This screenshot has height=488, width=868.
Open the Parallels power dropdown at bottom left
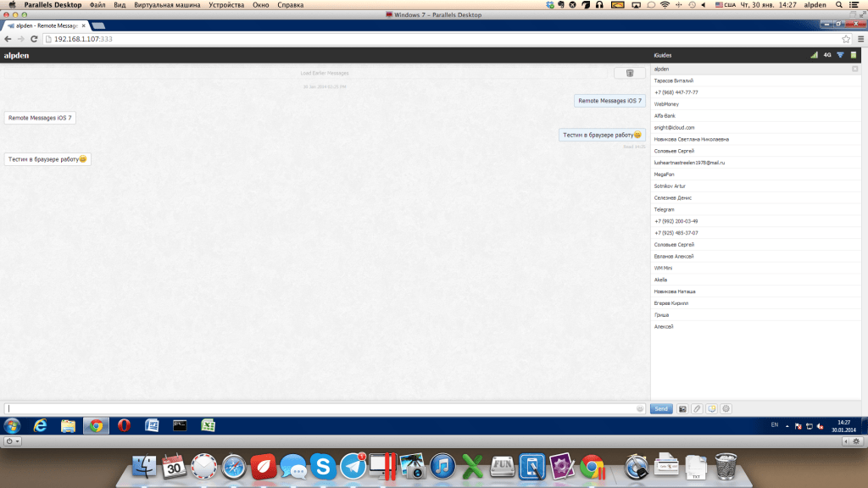[x=13, y=441]
